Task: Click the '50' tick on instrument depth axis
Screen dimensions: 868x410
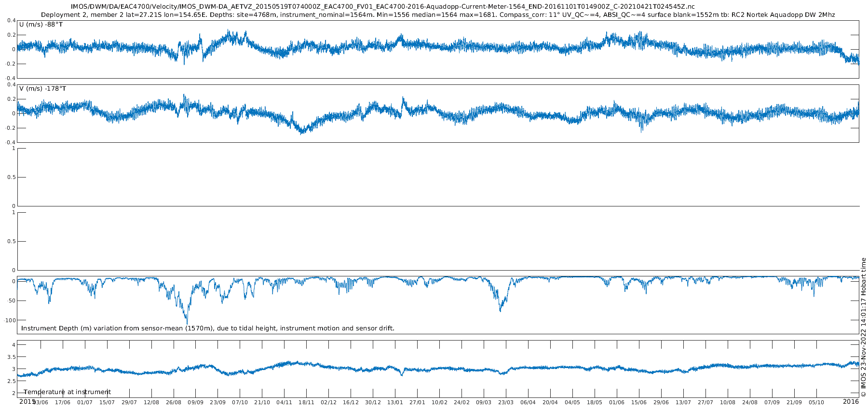Action: pos(12,301)
